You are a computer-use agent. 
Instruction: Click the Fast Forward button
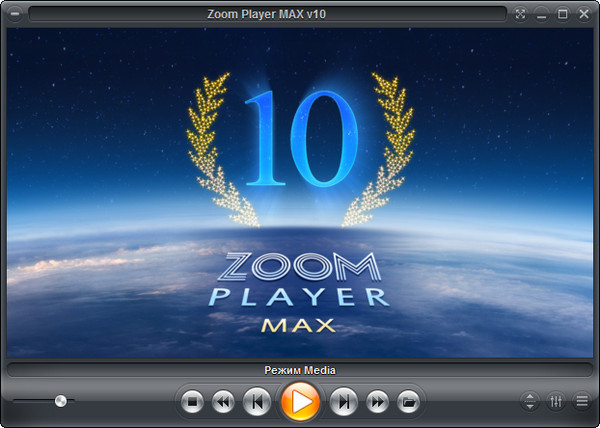click(x=376, y=402)
